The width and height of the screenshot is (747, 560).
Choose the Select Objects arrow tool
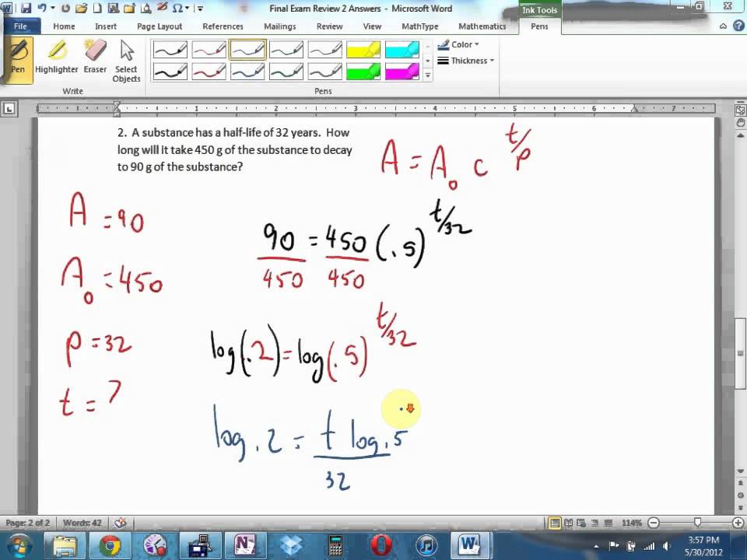(126, 61)
